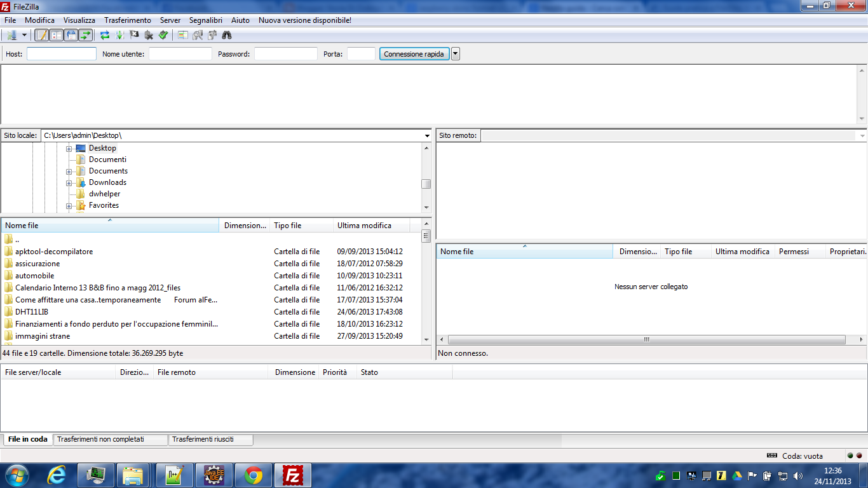Open Google Chrome from the taskbar
The height and width of the screenshot is (488, 868).
pos(253,476)
